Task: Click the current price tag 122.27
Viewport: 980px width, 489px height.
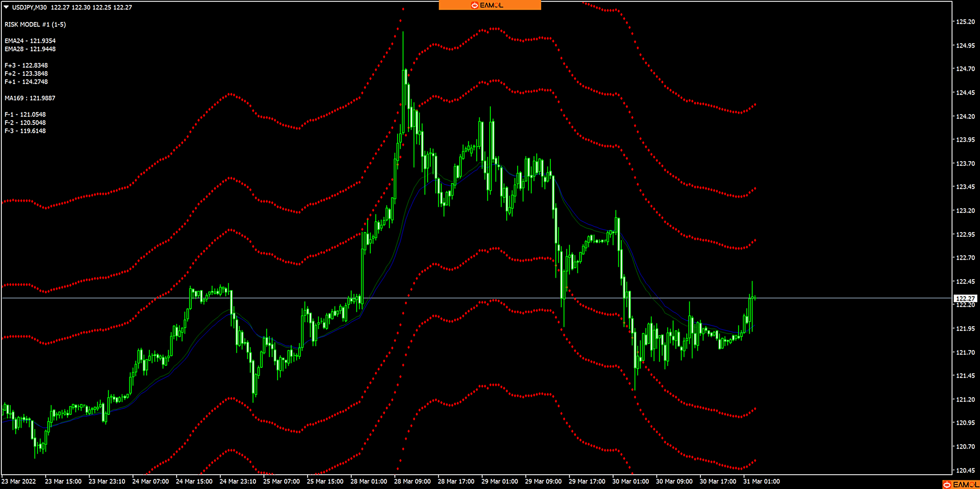Action: tap(965, 298)
